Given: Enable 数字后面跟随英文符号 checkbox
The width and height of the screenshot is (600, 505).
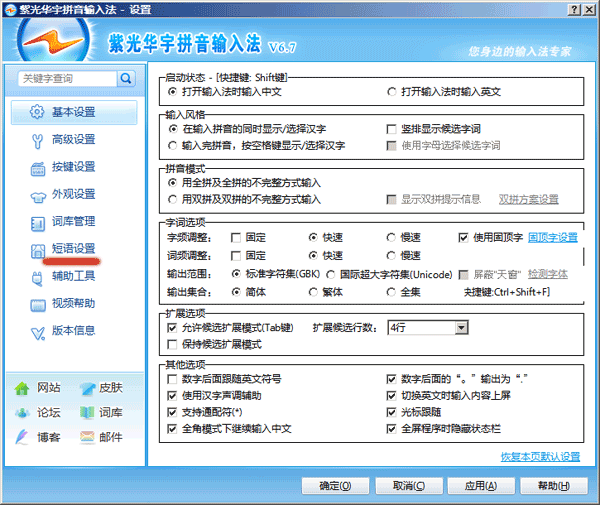Looking at the screenshot, I should 172,379.
